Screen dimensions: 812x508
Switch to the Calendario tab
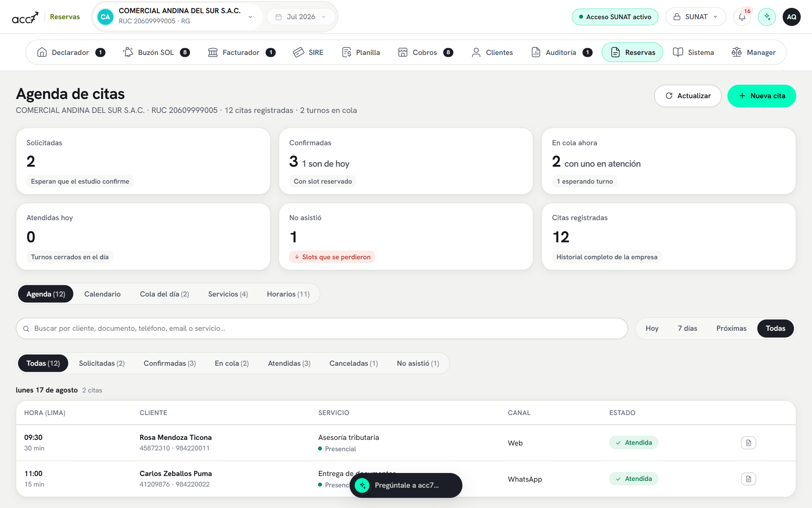coord(102,294)
